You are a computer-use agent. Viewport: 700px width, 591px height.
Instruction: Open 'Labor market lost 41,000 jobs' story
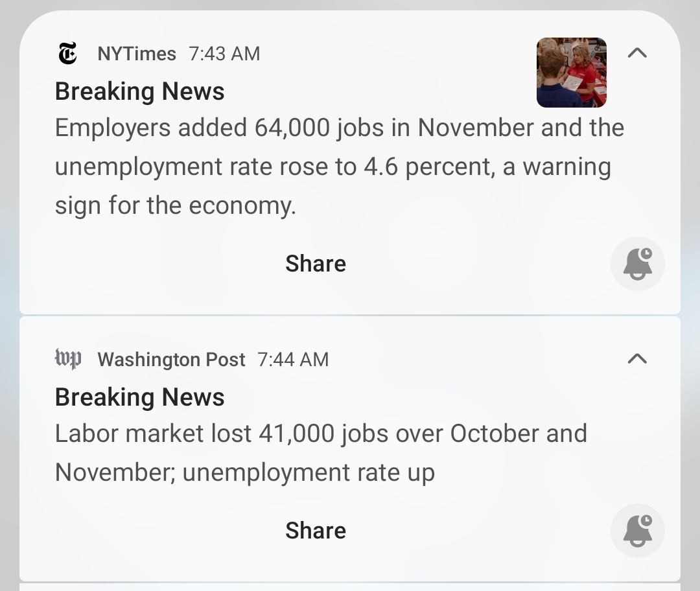(x=321, y=434)
